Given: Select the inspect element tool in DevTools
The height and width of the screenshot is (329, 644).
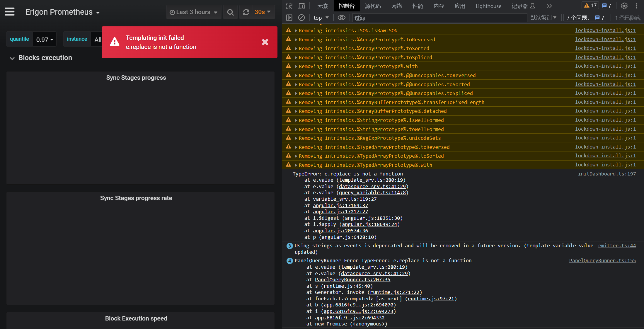Looking at the screenshot, I should 289,6.
